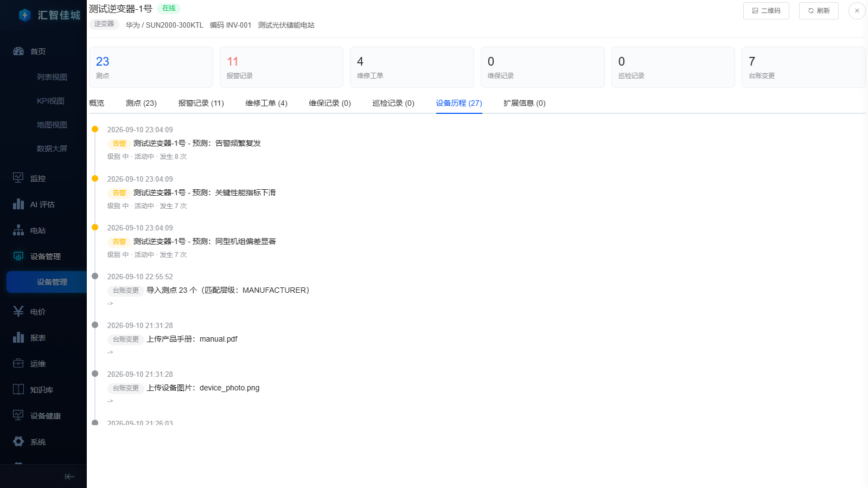Viewport: 868px width, 488px height.
Task: Select 数据大屏 in the sidebar
Action: click(x=52, y=149)
